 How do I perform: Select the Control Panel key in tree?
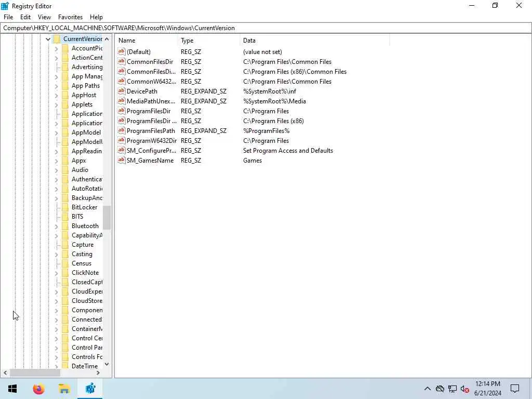[x=87, y=348]
